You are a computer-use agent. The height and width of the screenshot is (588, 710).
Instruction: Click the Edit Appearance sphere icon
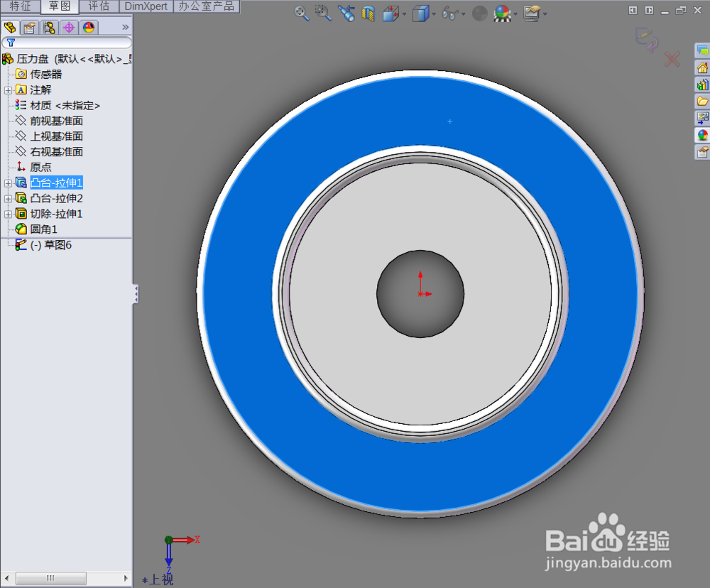480,13
